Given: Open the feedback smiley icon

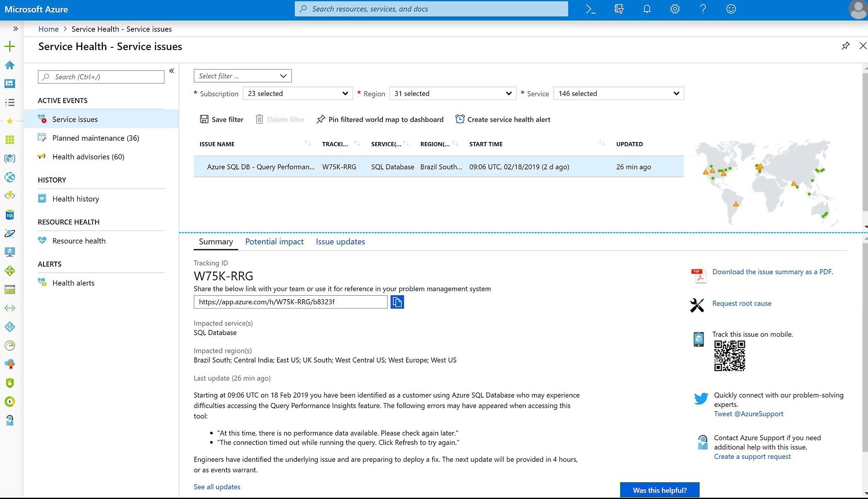Looking at the screenshot, I should pyautogui.click(x=731, y=9).
